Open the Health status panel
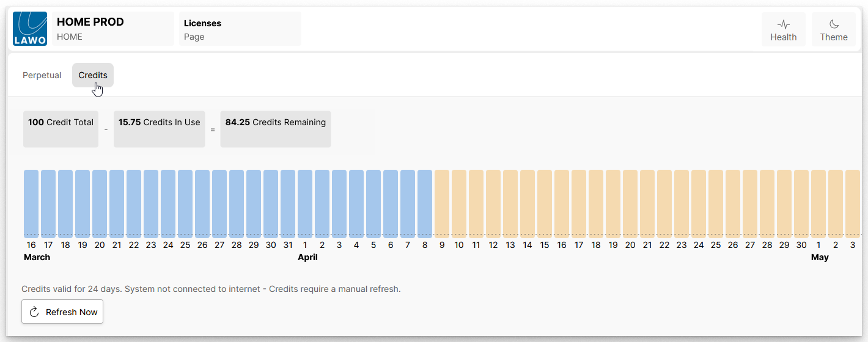The height and width of the screenshot is (342, 868). 783,29
